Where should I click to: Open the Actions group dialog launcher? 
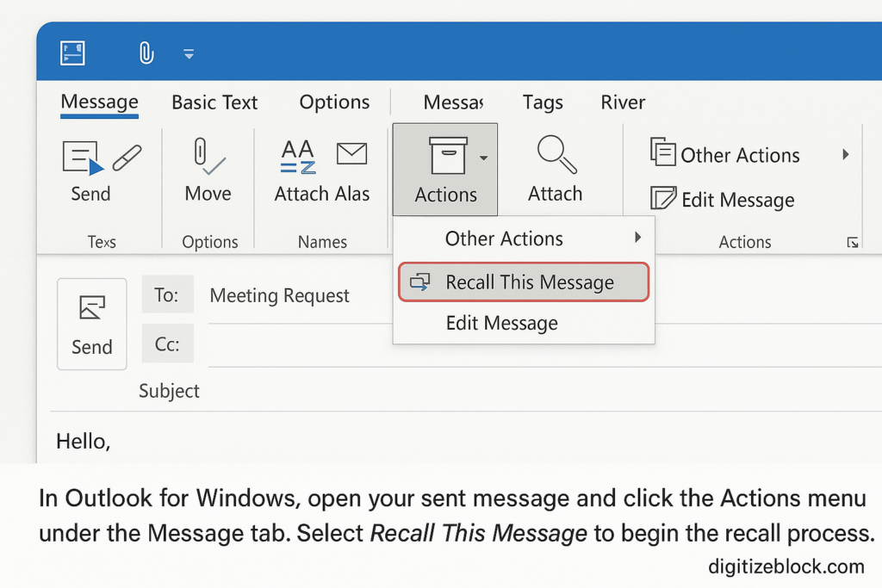pos(853,243)
